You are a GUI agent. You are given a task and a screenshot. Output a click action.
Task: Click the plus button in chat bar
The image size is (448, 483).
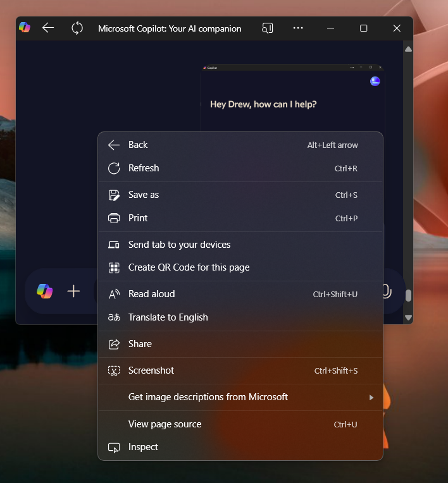point(73,291)
